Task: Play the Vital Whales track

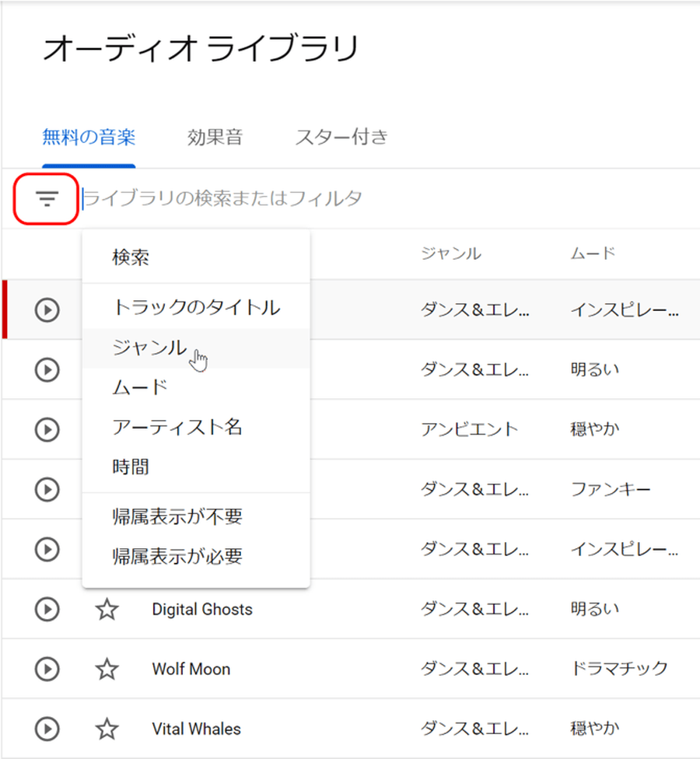Action: tap(47, 729)
